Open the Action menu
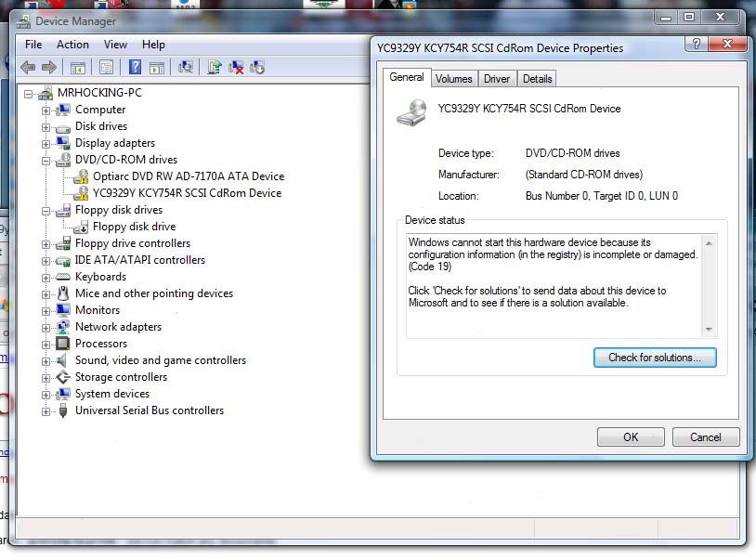 [x=72, y=45]
